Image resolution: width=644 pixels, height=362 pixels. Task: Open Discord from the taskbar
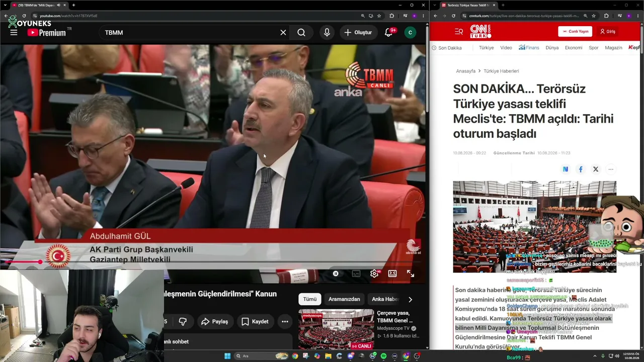[350, 356]
